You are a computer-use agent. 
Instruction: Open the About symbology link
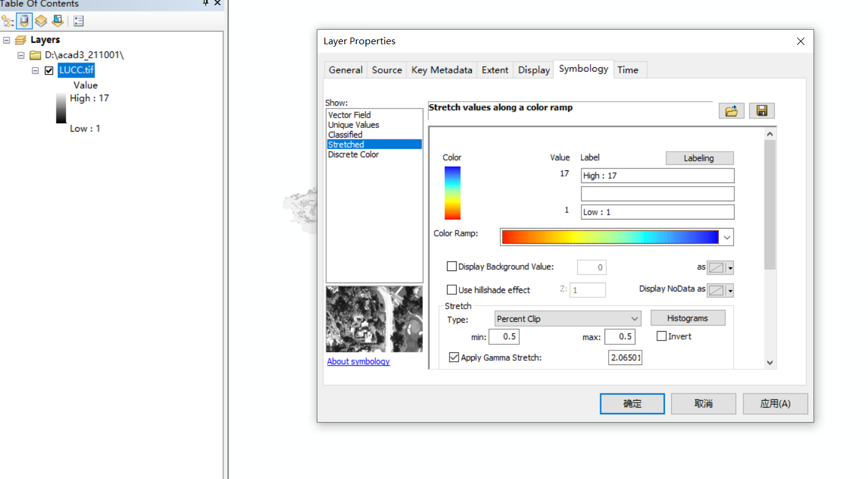tap(359, 361)
